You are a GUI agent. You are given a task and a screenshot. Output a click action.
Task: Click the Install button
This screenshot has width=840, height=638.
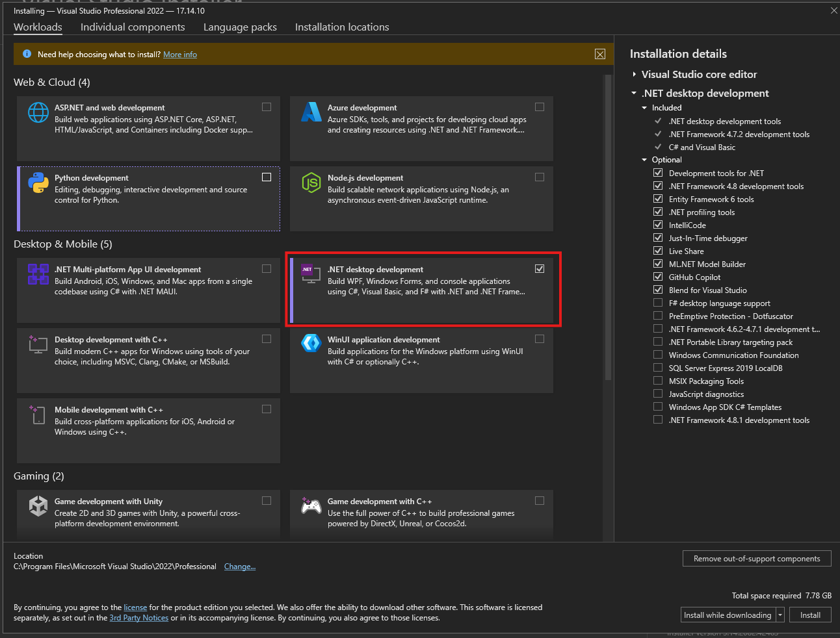point(810,615)
